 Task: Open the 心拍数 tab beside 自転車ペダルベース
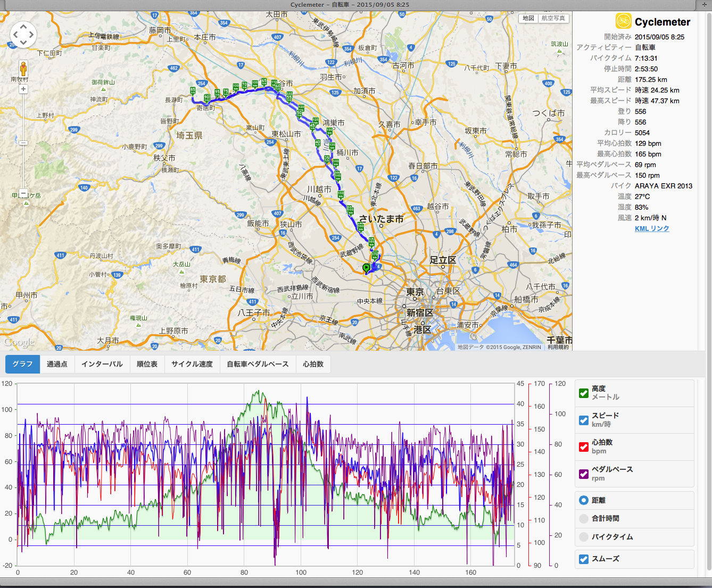(313, 364)
